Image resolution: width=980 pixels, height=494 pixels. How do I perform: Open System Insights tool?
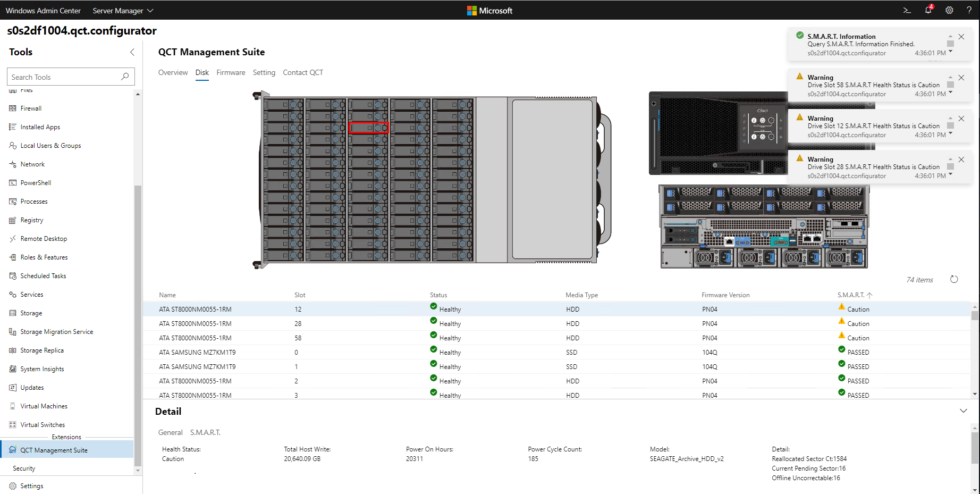point(42,369)
